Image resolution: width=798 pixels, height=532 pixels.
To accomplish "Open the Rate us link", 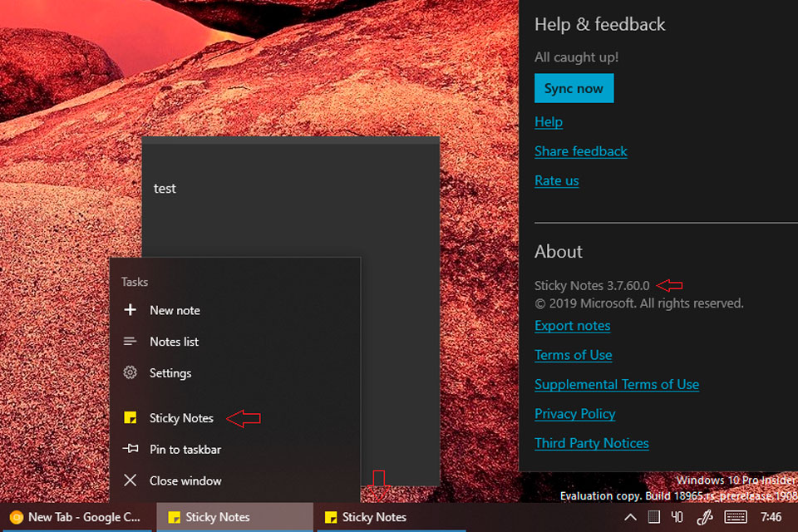I will click(556, 180).
